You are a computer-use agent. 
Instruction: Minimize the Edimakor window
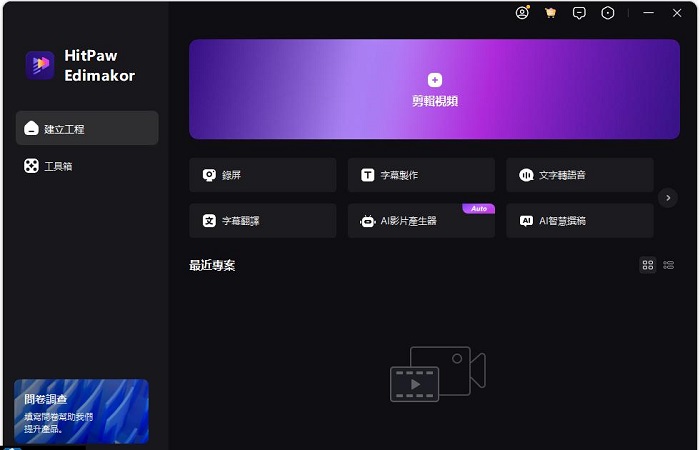point(639,13)
